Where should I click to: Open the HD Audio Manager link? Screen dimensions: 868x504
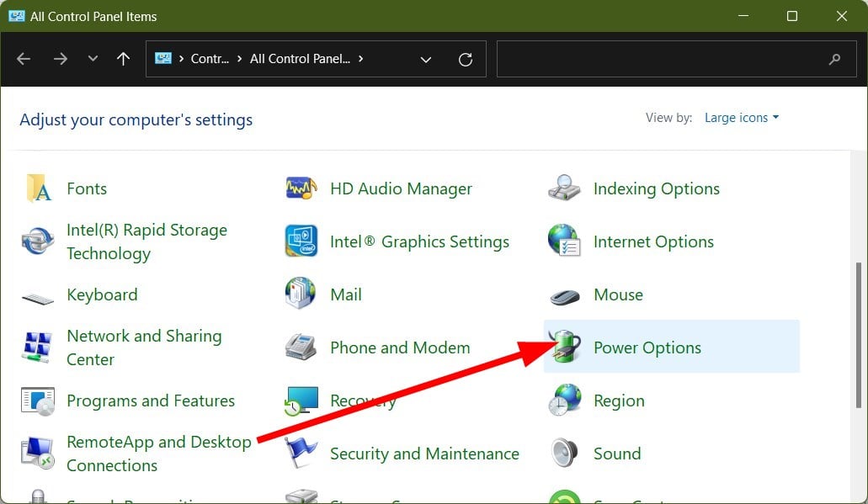click(401, 188)
